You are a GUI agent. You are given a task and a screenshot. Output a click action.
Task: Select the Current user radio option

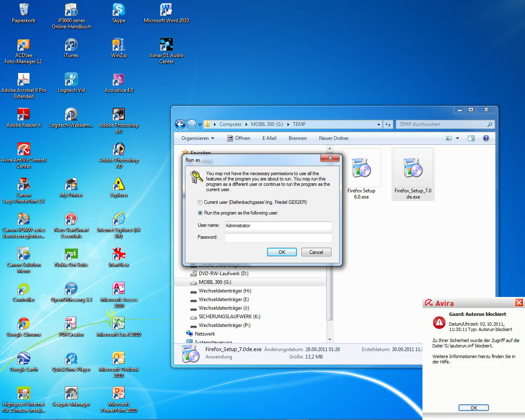pyautogui.click(x=200, y=202)
